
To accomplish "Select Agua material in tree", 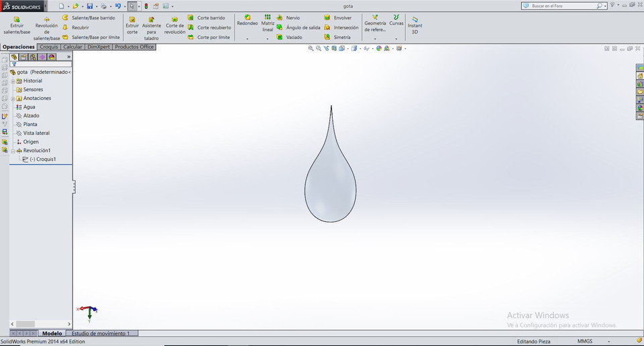I will [25, 107].
